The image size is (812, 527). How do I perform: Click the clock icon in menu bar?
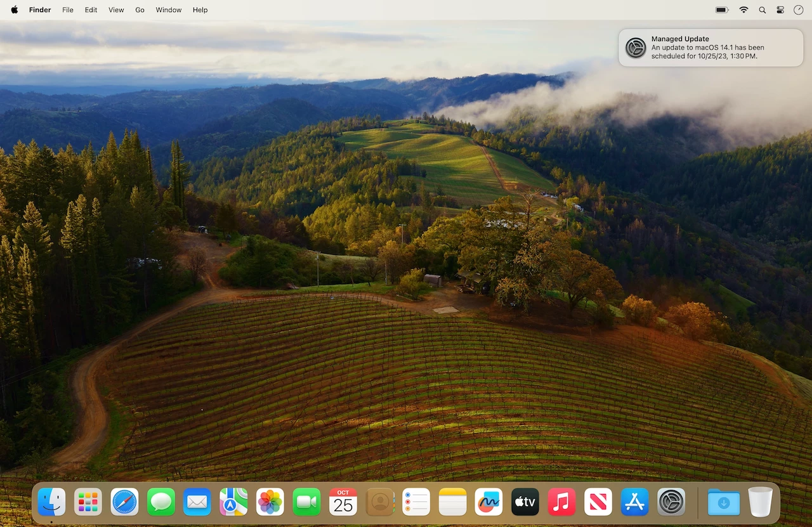[x=798, y=10]
